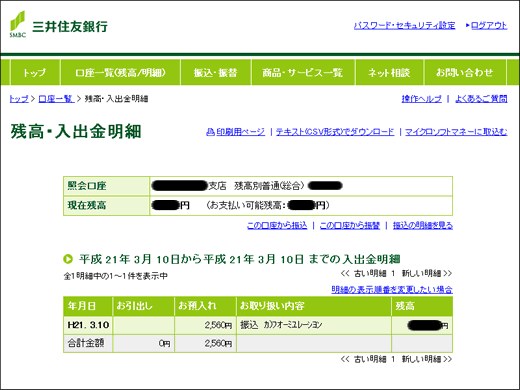Click upper << 古い明細 pager above table
Viewport: 520px width, 390px height.
coord(363,274)
